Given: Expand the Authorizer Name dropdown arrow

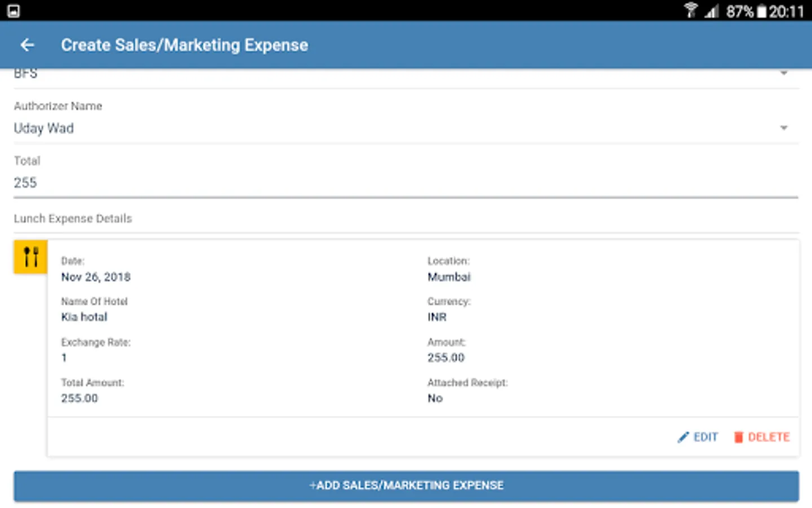Looking at the screenshot, I should click(x=783, y=128).
